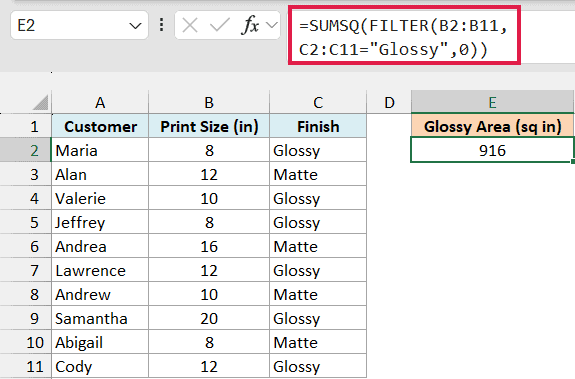This screenshot has height=379, width=575.
Task: Click the Name Box showing E2
Action: tap(79, 25)
